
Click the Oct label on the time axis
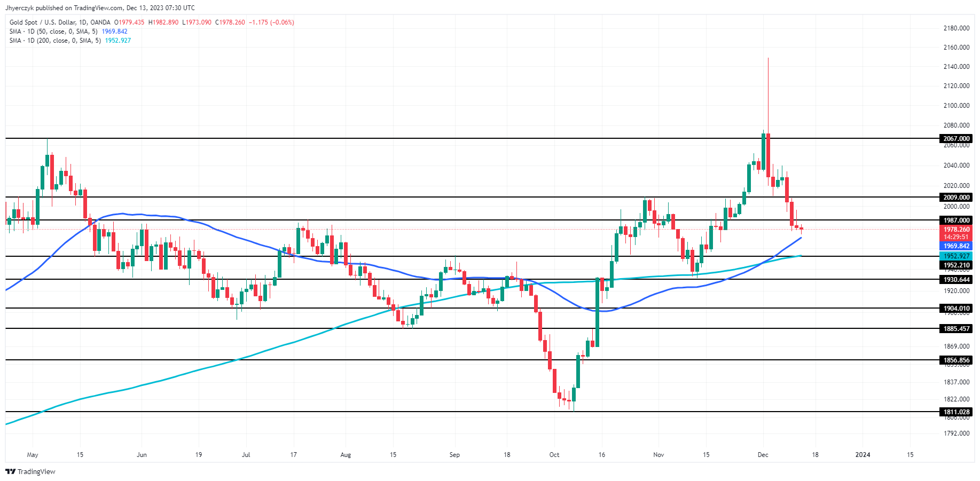(x=554, y=455)
